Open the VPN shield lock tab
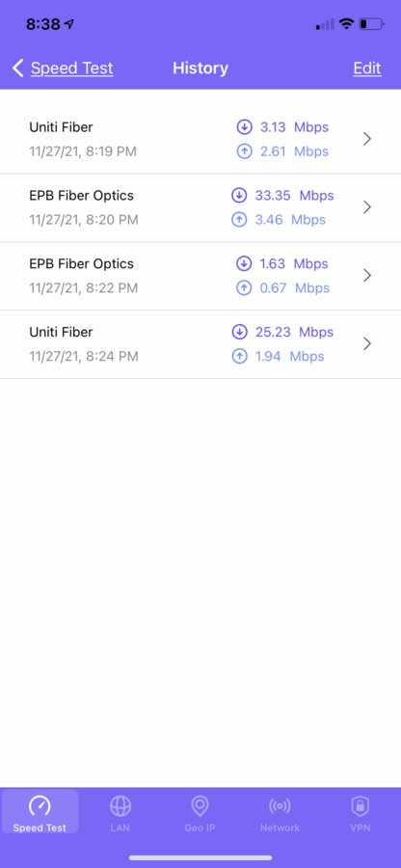The image size is (401, 868). 361,806
